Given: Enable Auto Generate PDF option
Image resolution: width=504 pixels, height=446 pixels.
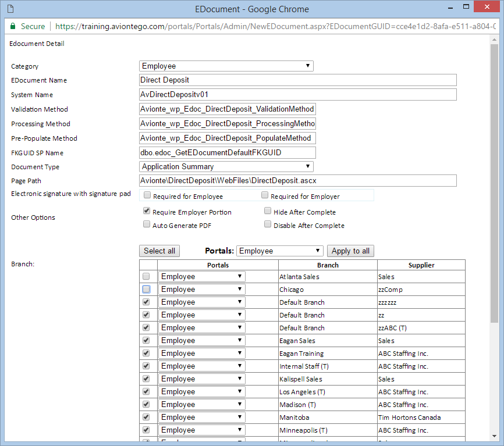Looking at the screenshot, I should 147,224.
